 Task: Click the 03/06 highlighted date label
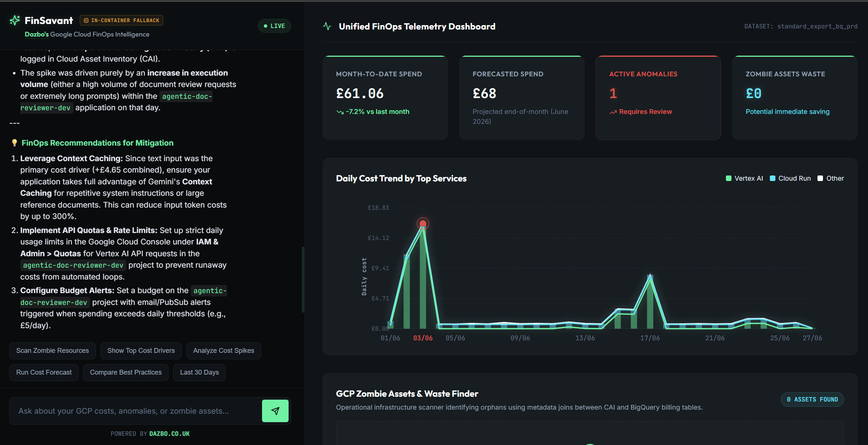point(423,338)
